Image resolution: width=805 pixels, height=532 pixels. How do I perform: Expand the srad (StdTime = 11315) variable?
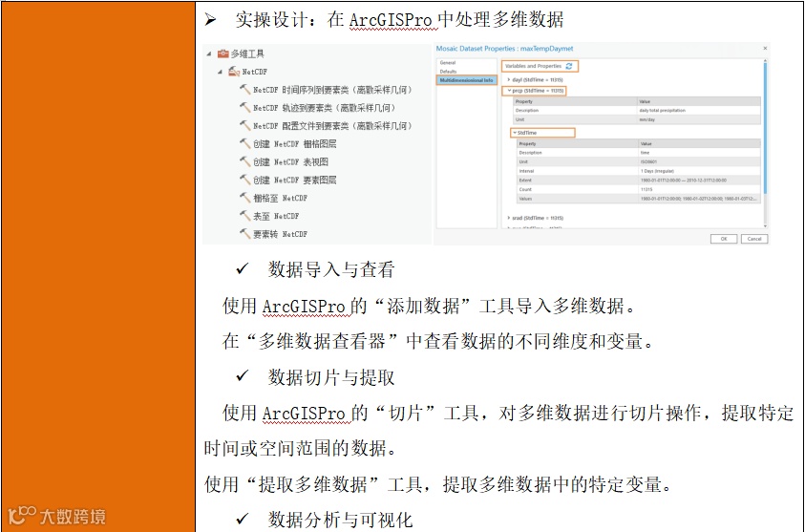pyautogui.click(x=508, y=218)
